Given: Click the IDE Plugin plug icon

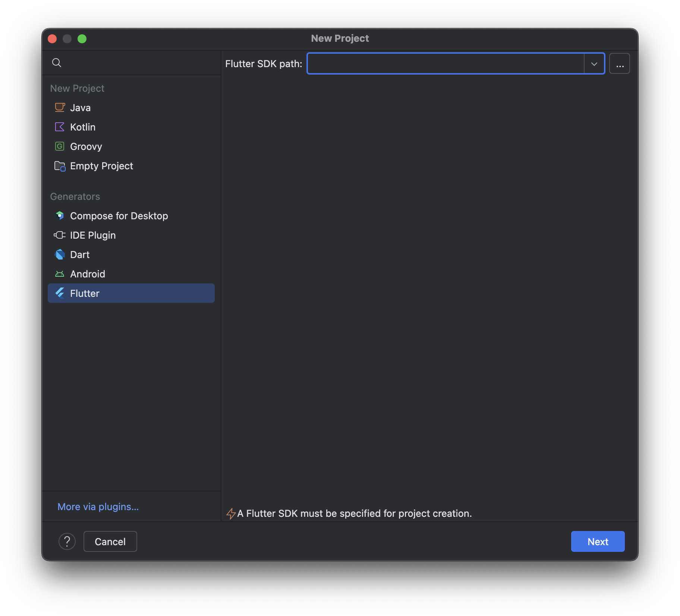Looking at the screenshot, I should 60,235.
